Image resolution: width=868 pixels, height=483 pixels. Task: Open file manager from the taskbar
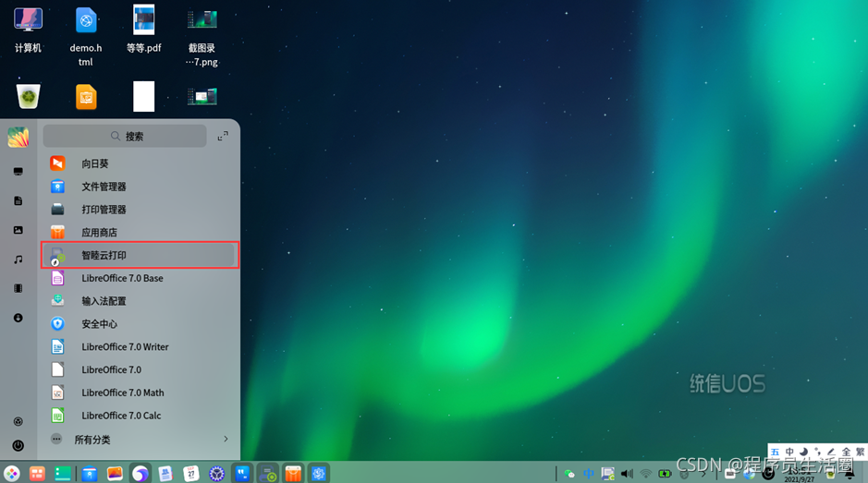coord(89,474)
